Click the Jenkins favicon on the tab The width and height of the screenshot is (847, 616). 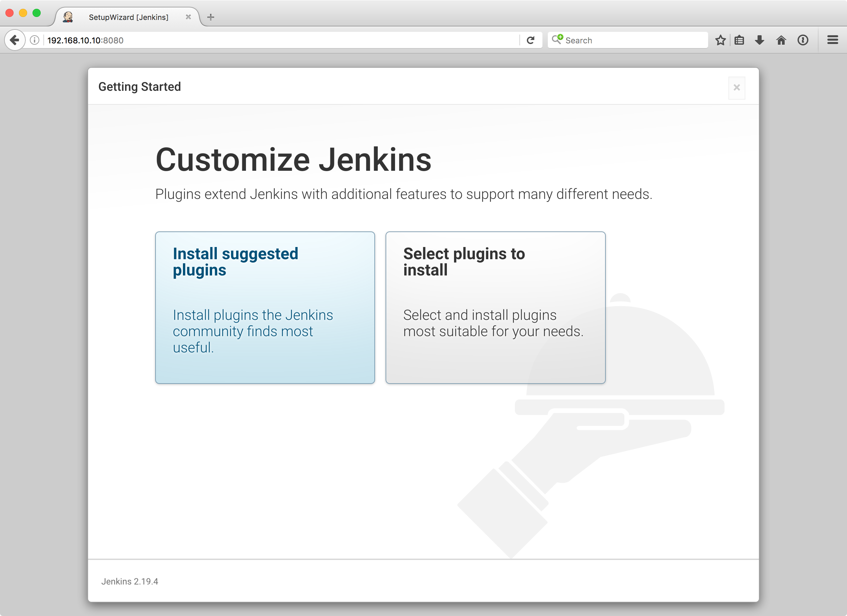(x=68, y=17)
